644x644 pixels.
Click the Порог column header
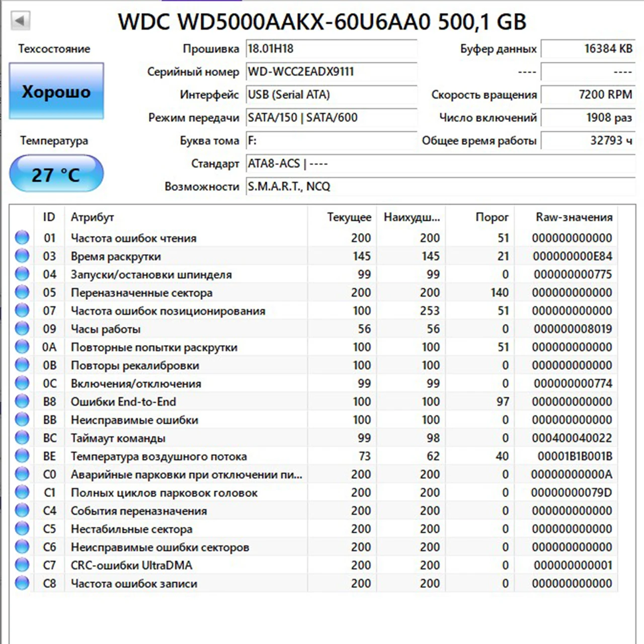click(x=480, y=217)
